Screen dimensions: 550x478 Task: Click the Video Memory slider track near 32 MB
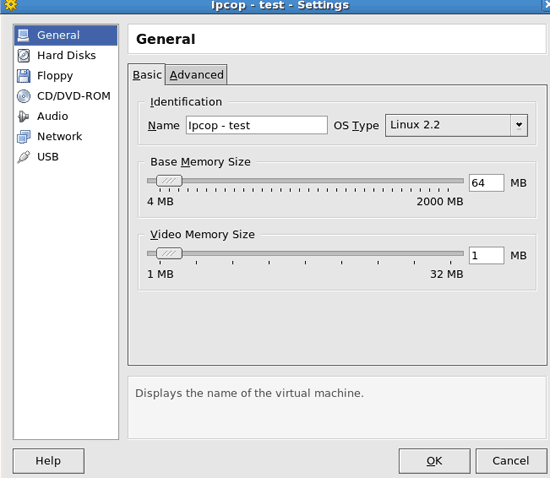tap(451, 253)
